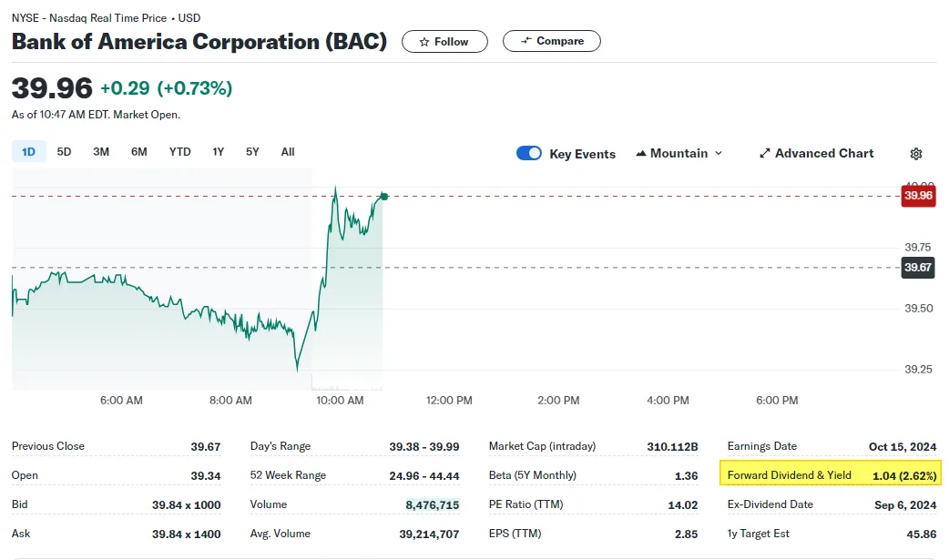The height and width of the screenshot is (560, 949).
Task: Click Day's Range 39.38 - 39.99
Action: (x=424, y=447)
